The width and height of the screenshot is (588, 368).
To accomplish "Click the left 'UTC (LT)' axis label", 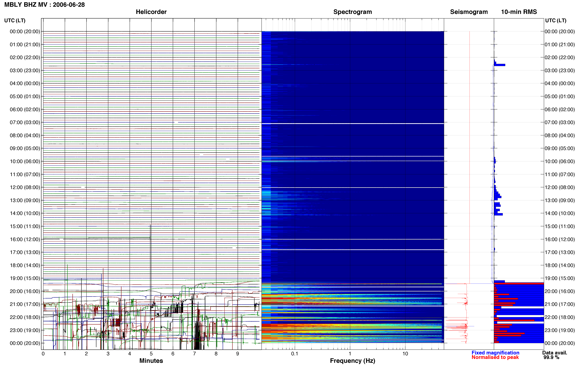I will pos(15,20).
